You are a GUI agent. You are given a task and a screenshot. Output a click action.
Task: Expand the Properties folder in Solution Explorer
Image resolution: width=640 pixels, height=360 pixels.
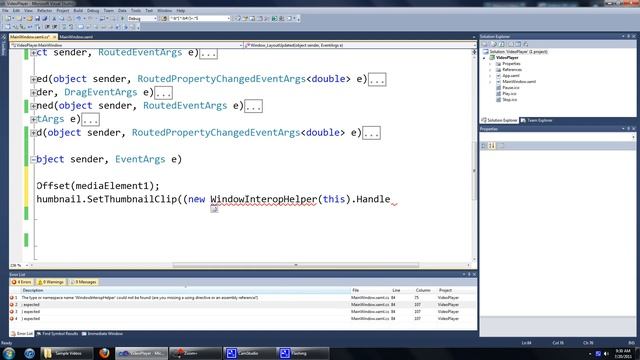coord(490,64)
